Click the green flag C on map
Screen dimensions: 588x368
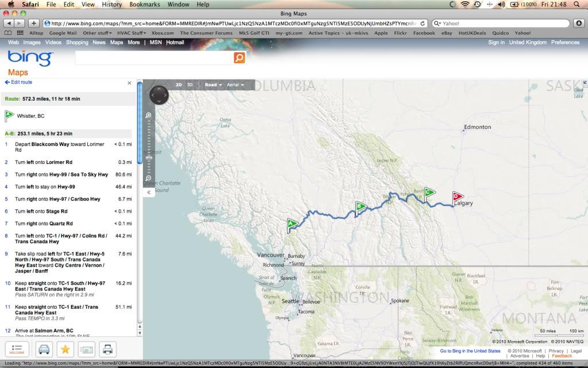click(x=429, y=194)
